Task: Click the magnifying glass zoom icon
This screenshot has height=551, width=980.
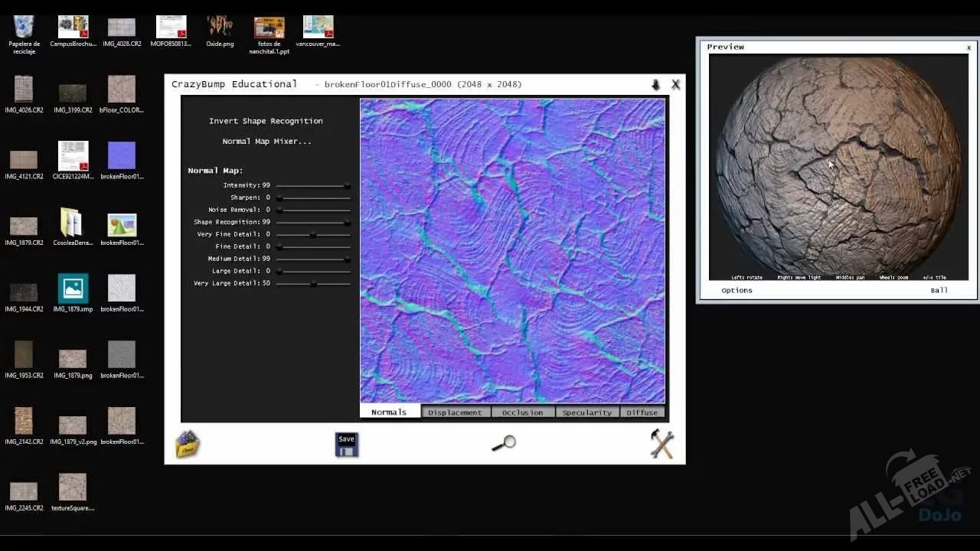Action: [504, 443]
